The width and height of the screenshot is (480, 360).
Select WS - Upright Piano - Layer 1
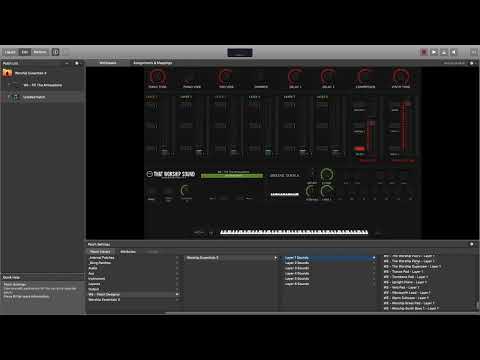[405, 282]
